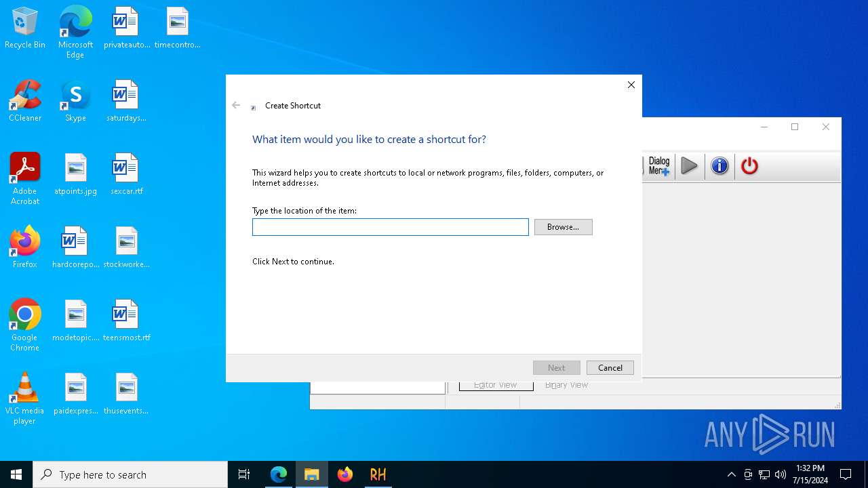Open the Microsoft Edge desktop shortcut

tap(75, 33)
